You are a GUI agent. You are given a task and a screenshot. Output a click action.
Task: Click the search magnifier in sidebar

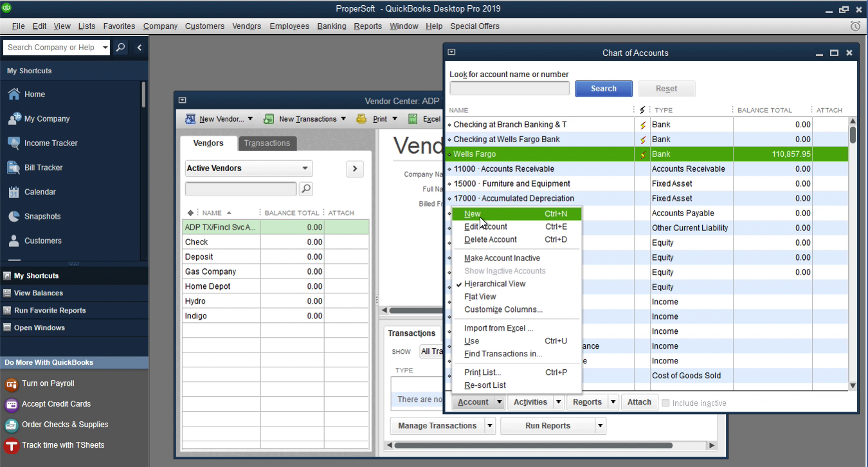pyautogui.click(x=120, y=48)
